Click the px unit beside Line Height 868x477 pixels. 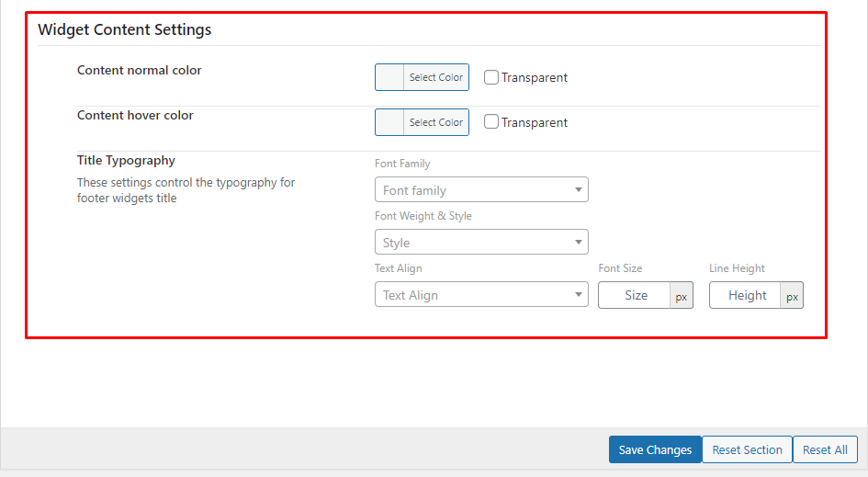pos(792,296)
